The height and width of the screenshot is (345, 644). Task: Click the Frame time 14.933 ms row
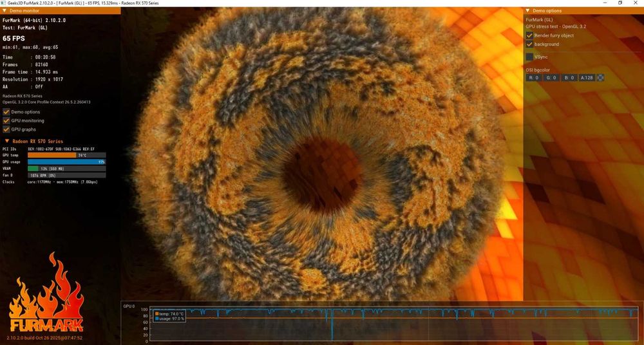[30, 72]
